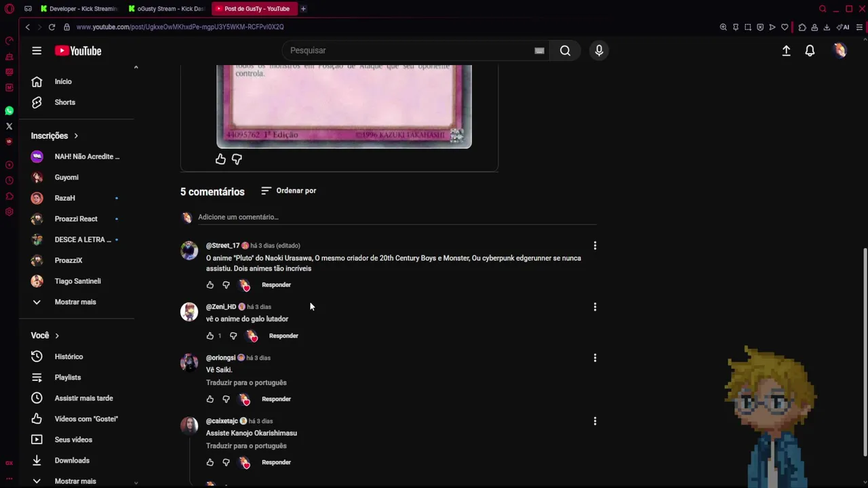Toggle creator heart on @Street_17 comment
The image size is (868, 488).
point(245,285)
